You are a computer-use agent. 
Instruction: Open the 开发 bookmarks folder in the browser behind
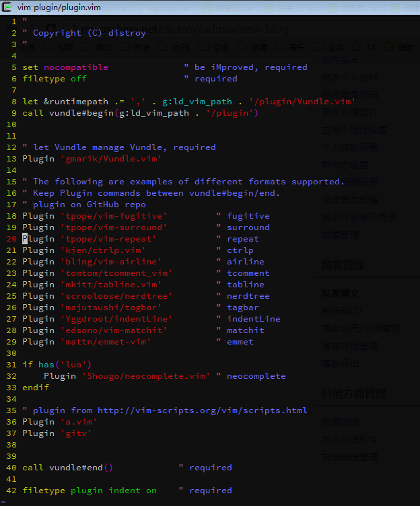click(135, 47)
